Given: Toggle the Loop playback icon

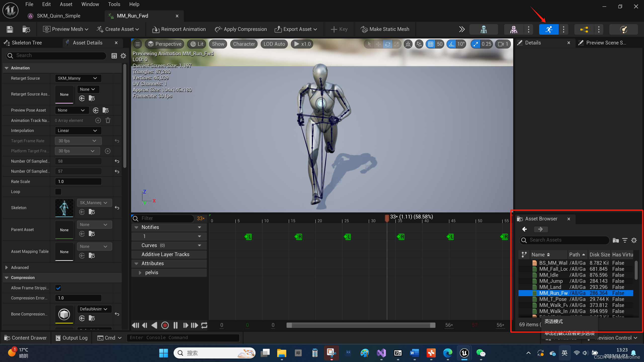Looking at the screenshot, I should coord(204,325).
